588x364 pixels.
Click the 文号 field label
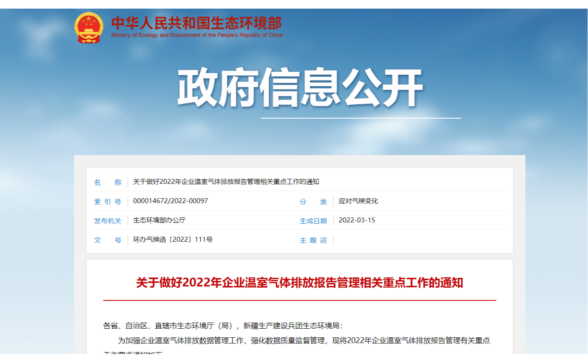tap(108, 240)
